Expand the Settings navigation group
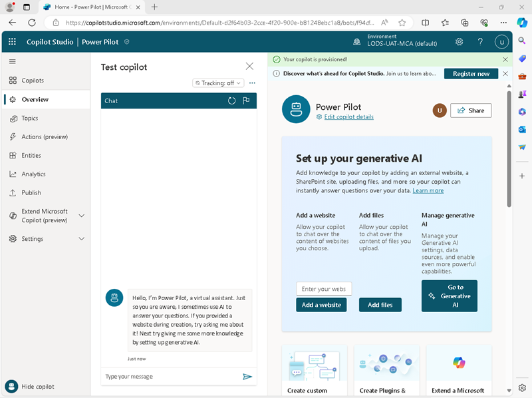This screenshot has width=532, height=398. (82, 239)
